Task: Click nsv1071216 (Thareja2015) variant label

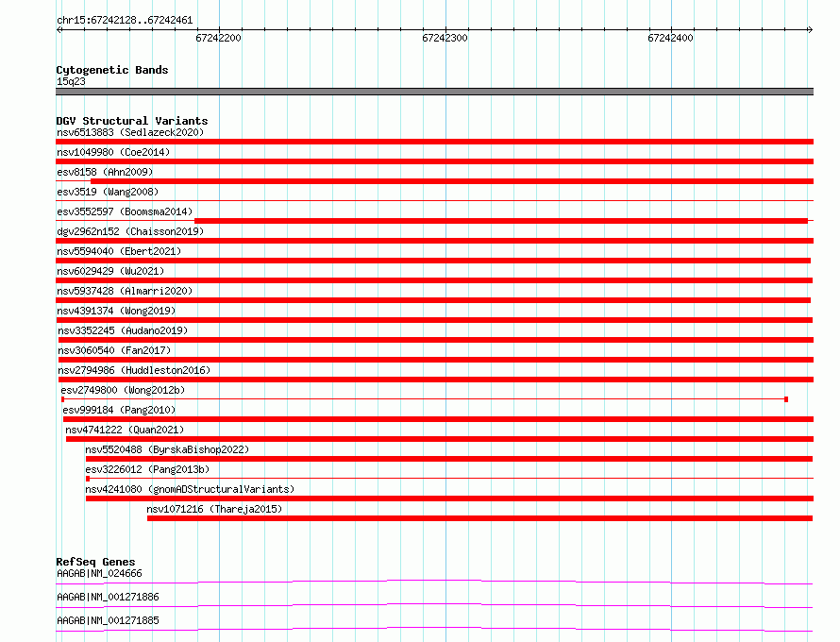Action: point(214,509)
